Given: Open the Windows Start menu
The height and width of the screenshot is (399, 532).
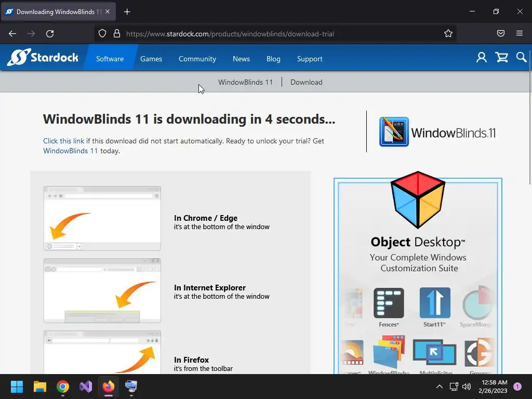Looking at the screenshot, I should click(17, 387).
